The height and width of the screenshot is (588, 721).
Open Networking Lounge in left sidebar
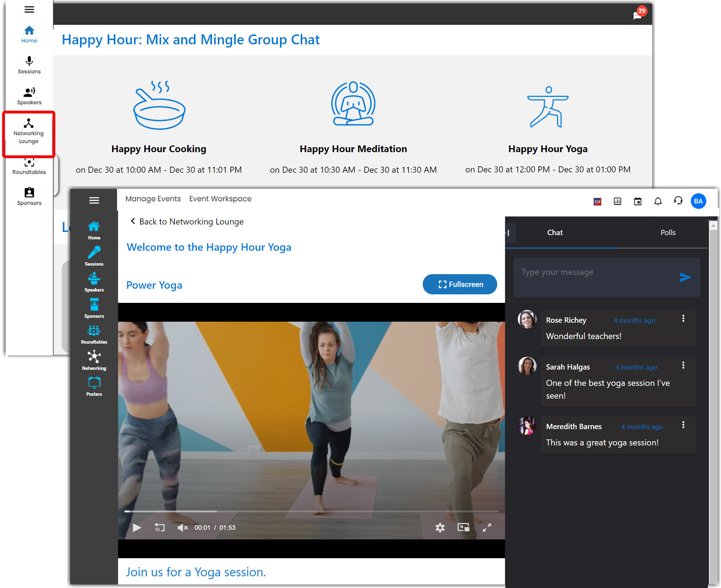pyautogui.click(x=29, y=132)
